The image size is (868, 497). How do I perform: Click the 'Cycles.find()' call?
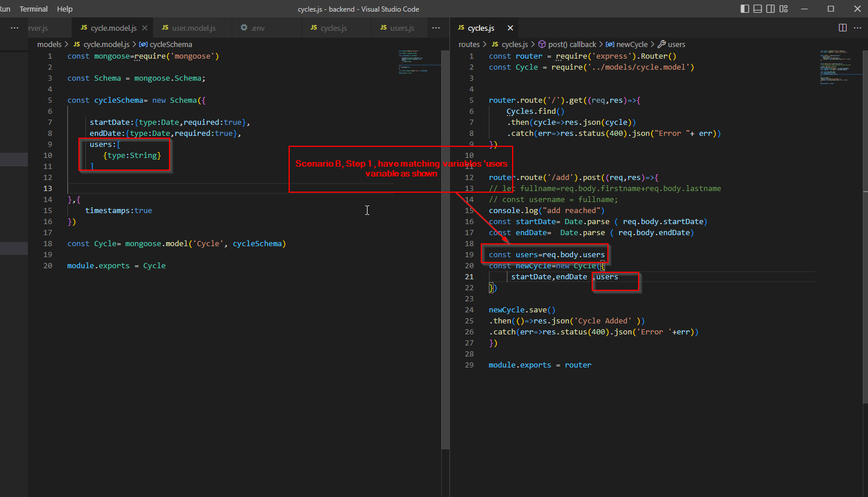click(535, 111)
